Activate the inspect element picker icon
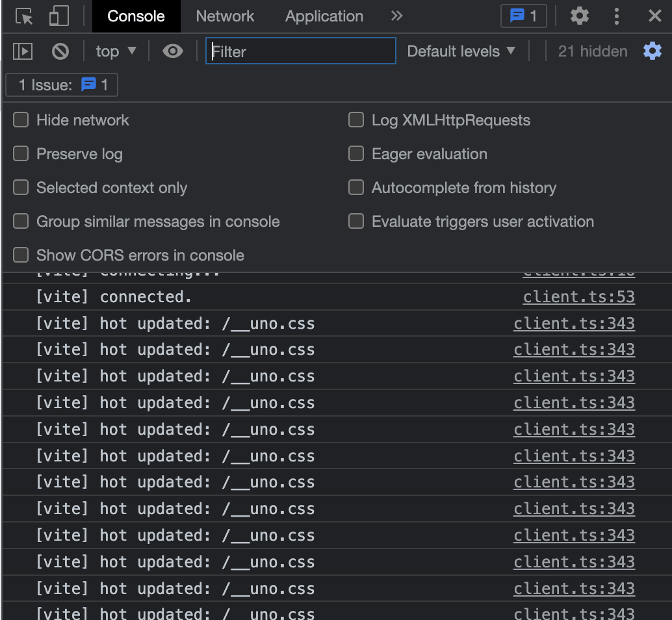 pos(25,16)
